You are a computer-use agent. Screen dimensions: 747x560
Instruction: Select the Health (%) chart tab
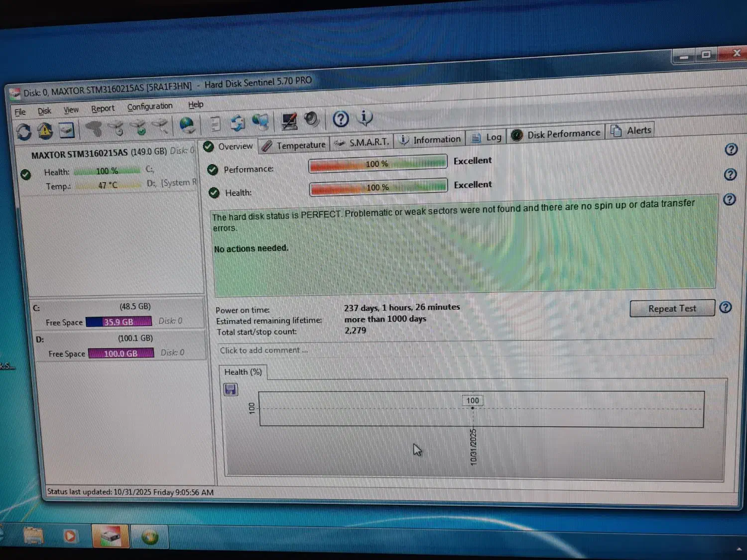coord(243,372)
